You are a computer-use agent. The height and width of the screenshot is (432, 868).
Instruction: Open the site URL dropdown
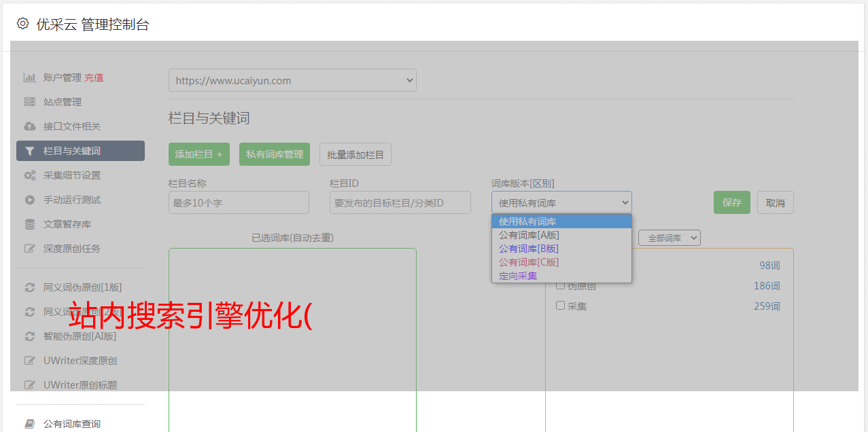tap(292, 80)
